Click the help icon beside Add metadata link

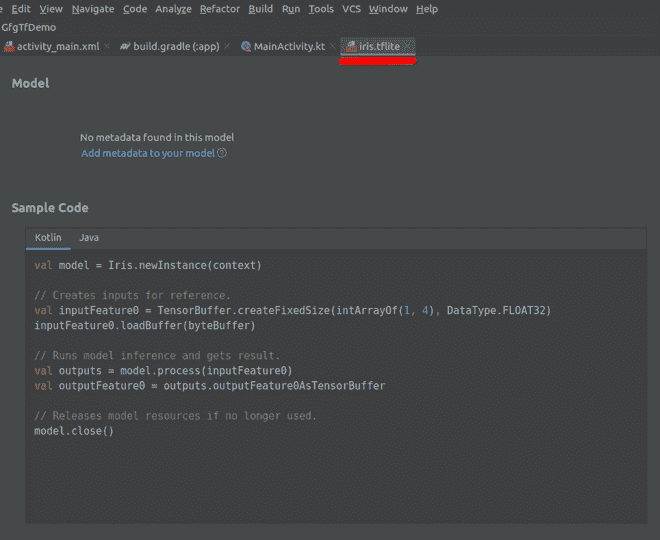pyautogui.click(x=222, y=153)
